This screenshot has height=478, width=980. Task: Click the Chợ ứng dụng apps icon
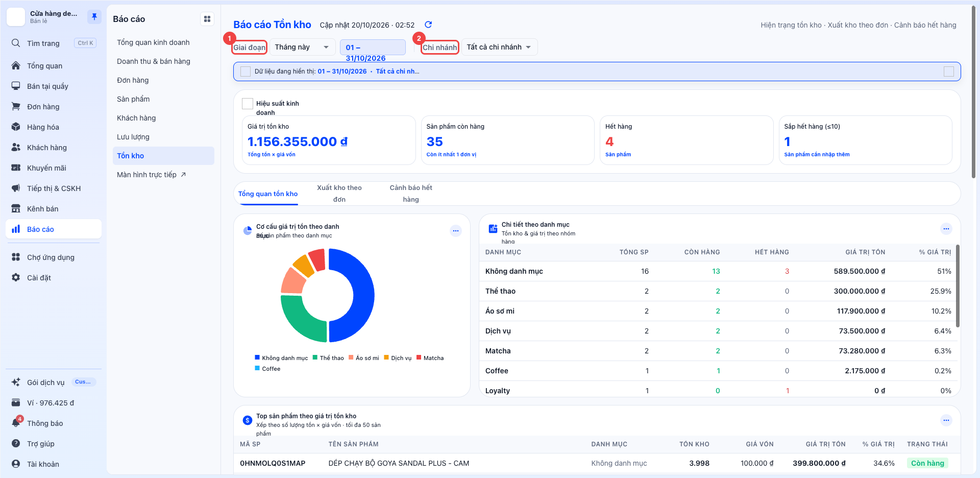16,257
